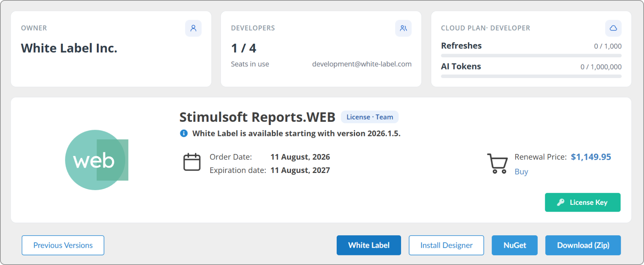Click the development@white-label.com email
The height and width of the screenshot is (265, 644).
[x=362, y=64]
